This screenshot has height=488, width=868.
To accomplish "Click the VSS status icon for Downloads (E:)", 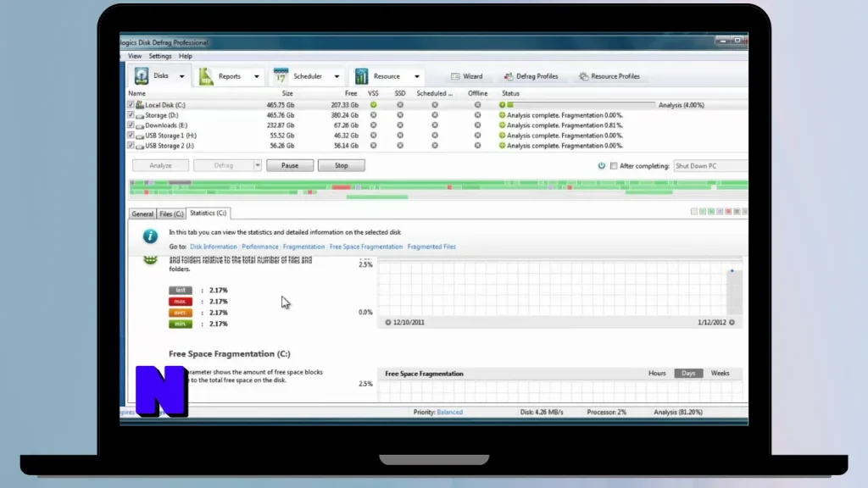I will click(x=373, y=125).
